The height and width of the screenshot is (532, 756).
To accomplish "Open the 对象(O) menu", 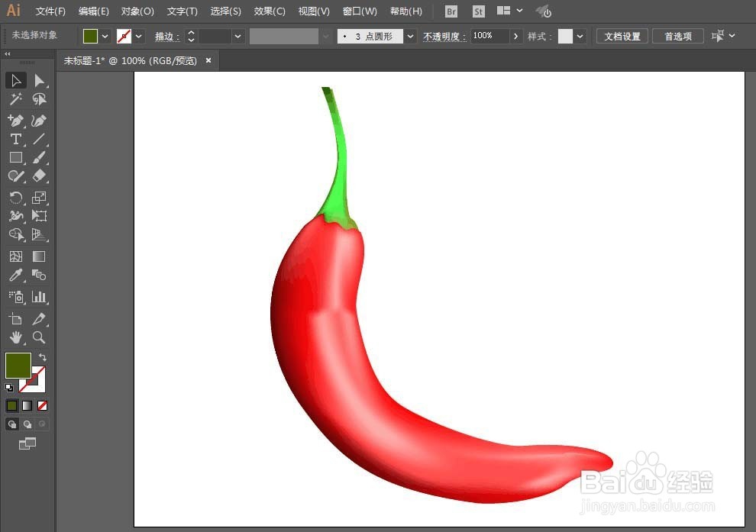I will click(137, 11).
